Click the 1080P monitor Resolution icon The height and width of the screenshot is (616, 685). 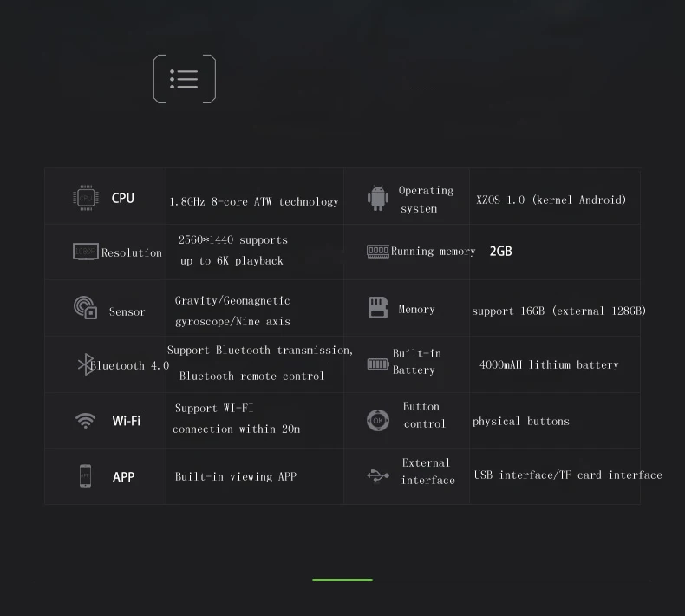pos(86,252)
